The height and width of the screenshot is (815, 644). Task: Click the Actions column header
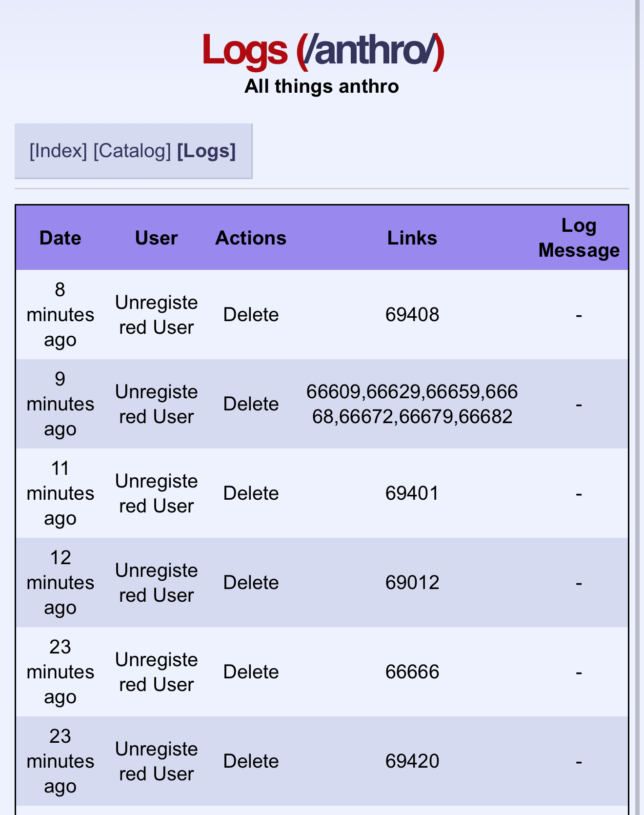pyautogui.click(x=251, y=238)
